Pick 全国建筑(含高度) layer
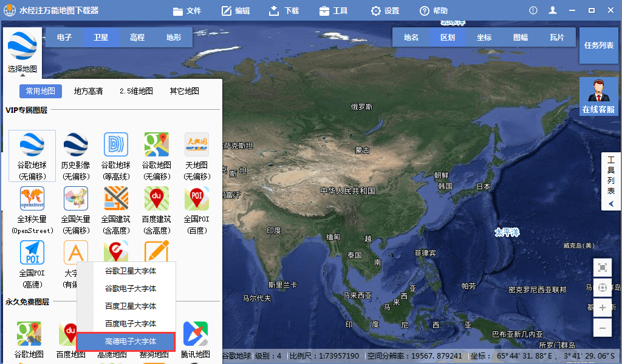Screen dimensions: 622x364 (x=116, y=211)
